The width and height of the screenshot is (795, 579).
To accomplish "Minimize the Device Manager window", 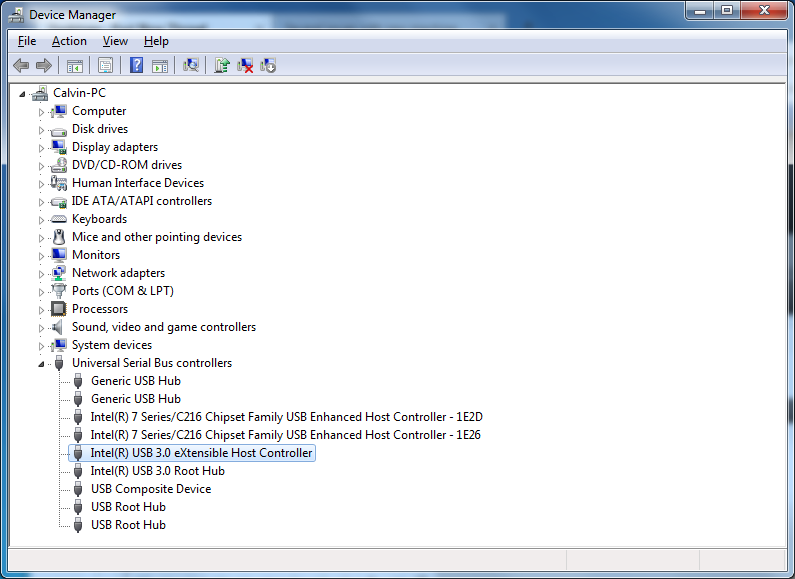I will (x=700, y=10).
